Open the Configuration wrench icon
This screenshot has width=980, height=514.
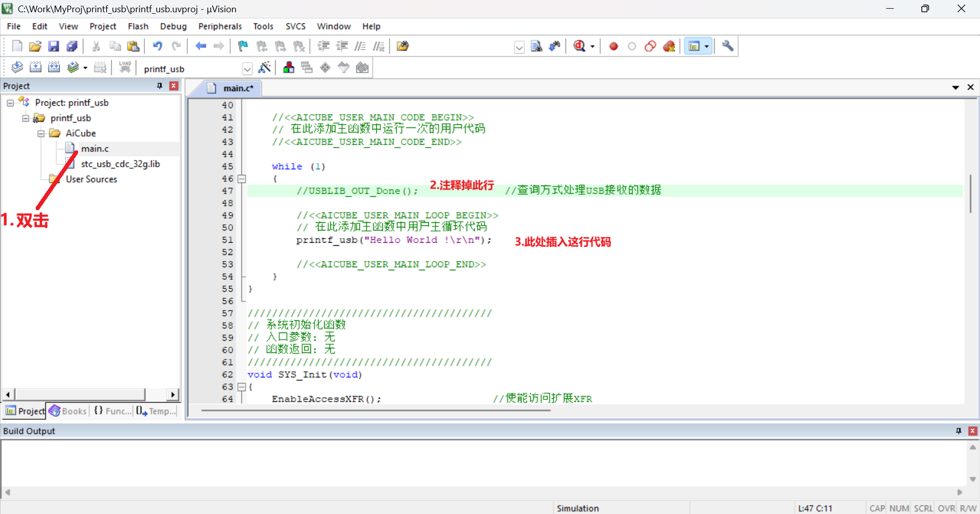pyautogui.click(x=728, y=46)
